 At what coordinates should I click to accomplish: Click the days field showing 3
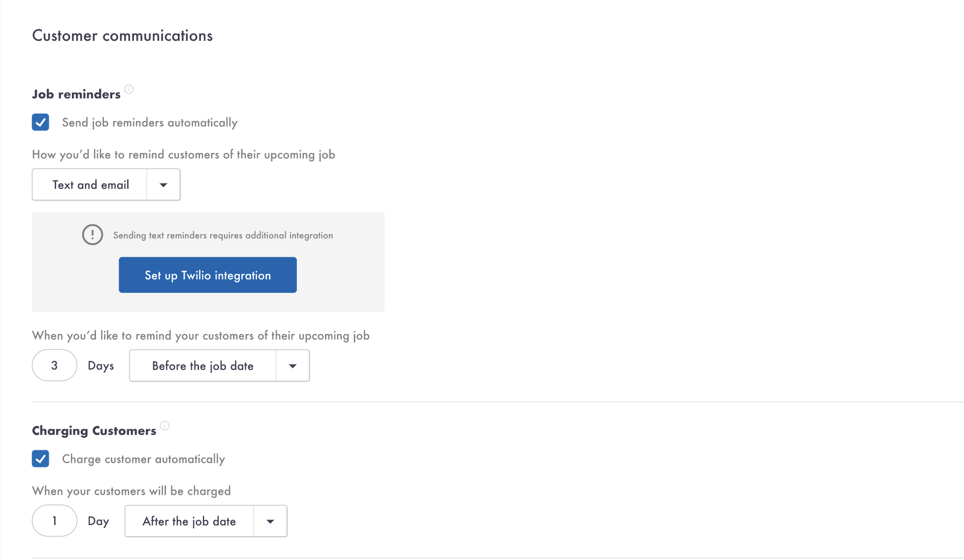(54, 365)
